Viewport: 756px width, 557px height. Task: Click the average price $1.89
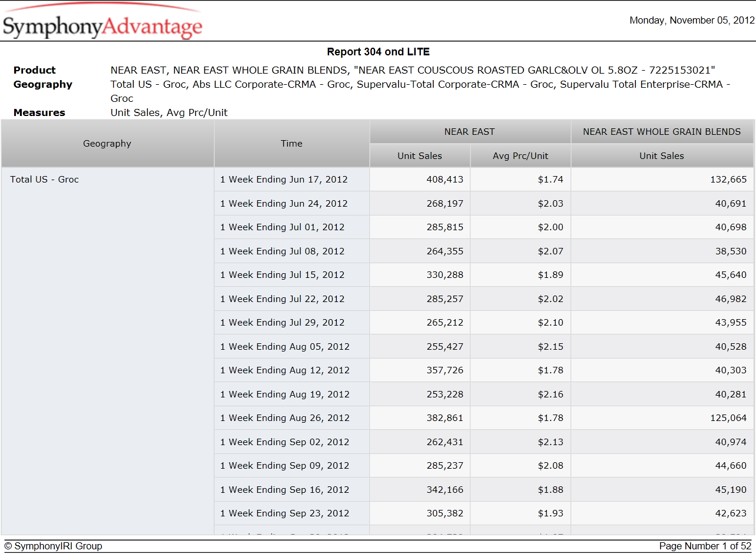coord(551,275)
